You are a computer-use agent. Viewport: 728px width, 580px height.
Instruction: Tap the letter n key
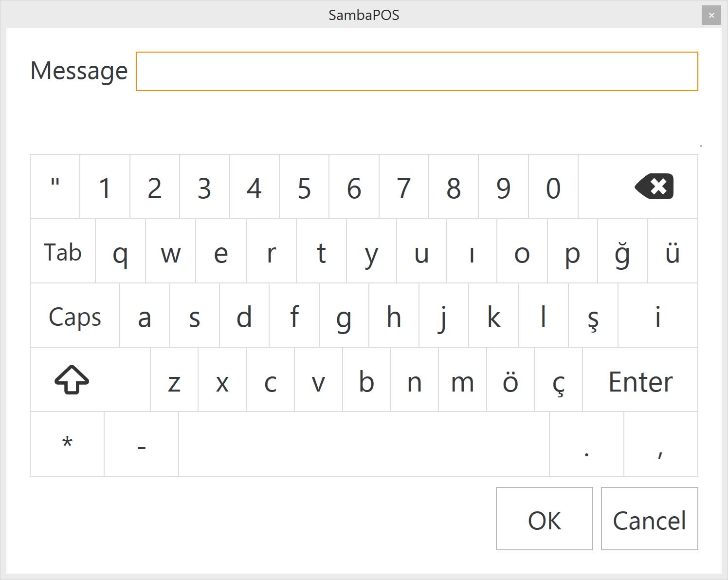[x=415, y=379]
